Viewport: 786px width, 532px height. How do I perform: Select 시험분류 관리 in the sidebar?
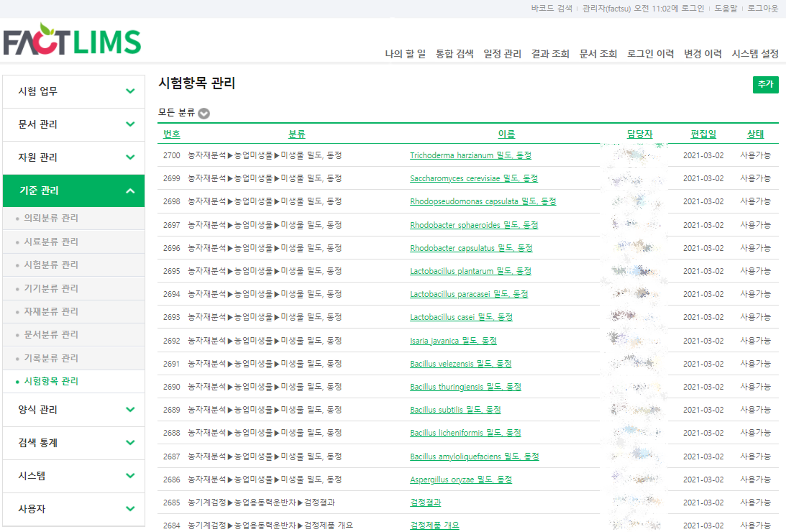coord(51,265)
